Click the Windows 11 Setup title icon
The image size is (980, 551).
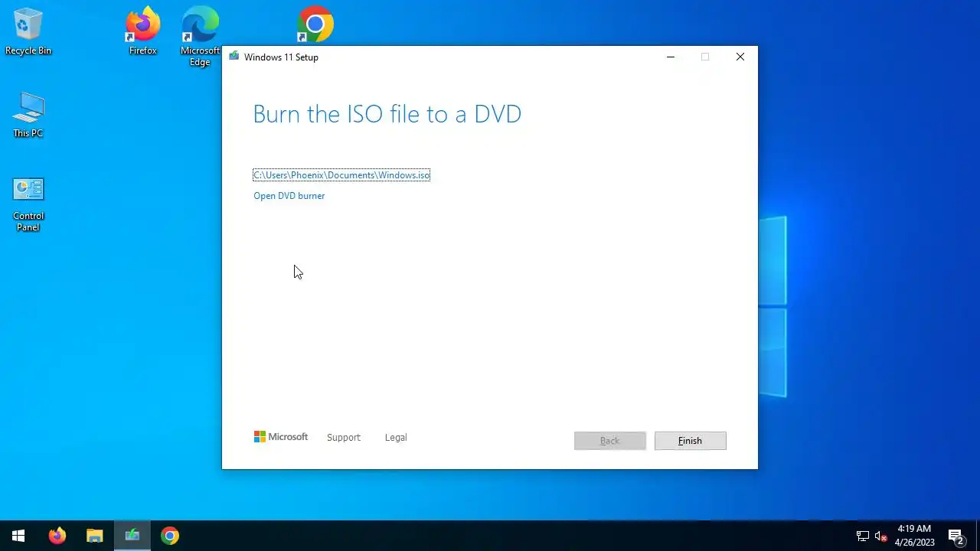point(234,57)
